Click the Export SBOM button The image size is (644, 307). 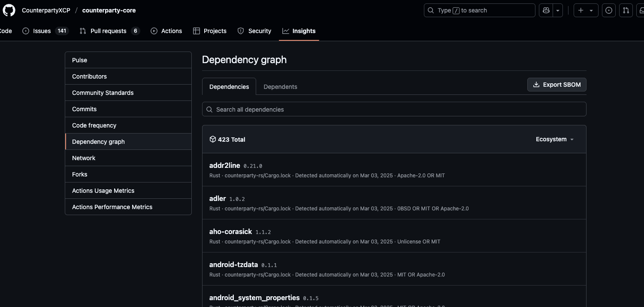point(556,85)
